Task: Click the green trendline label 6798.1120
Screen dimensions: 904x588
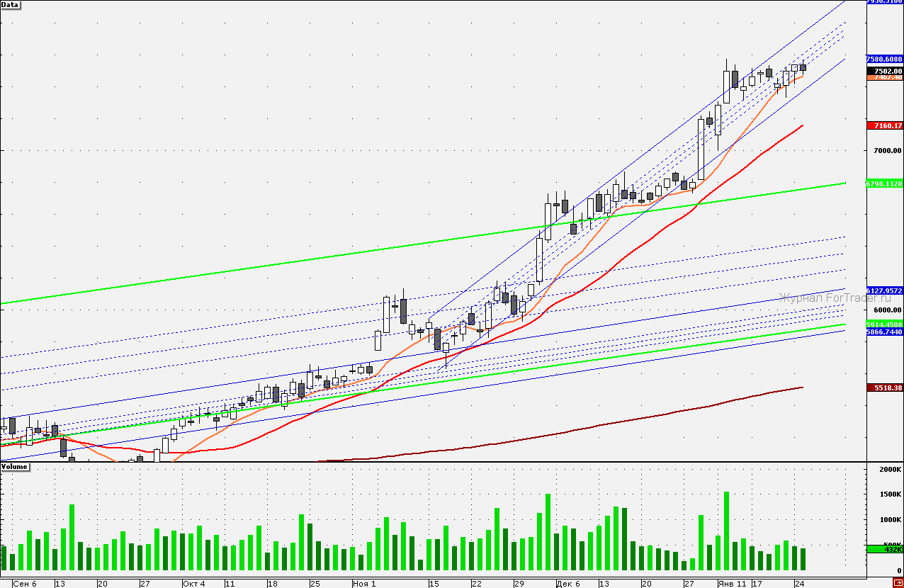Action: (885, 183)
